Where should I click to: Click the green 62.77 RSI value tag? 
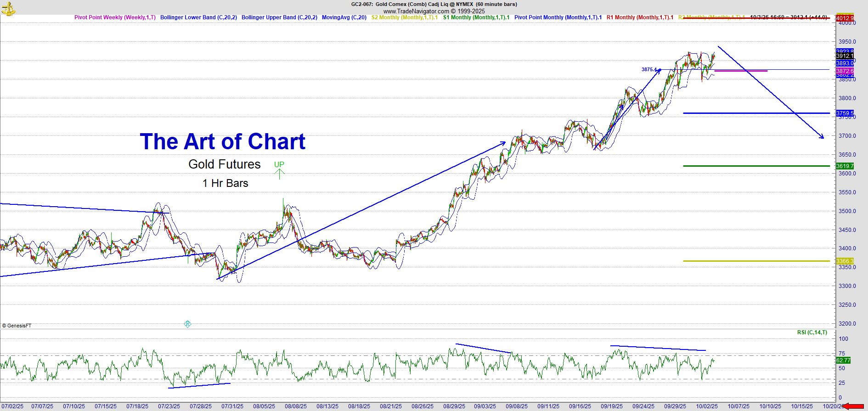(843, 360)
